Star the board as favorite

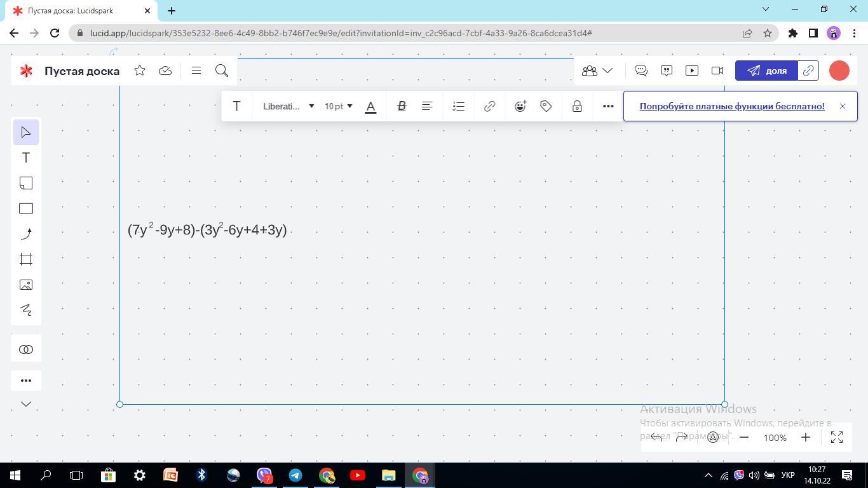(x=140, y=71)
